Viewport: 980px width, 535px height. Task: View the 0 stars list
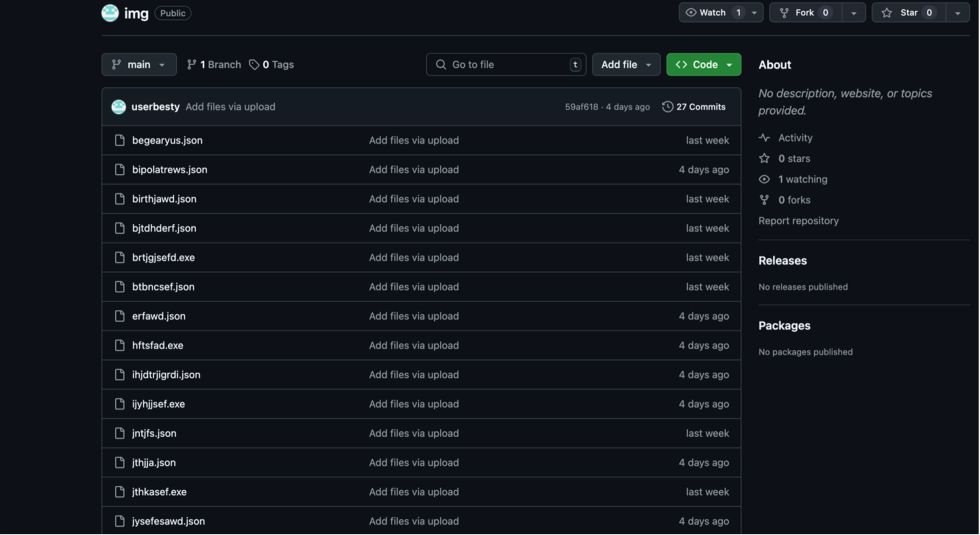pyautogui.click(x=794, y=159)
